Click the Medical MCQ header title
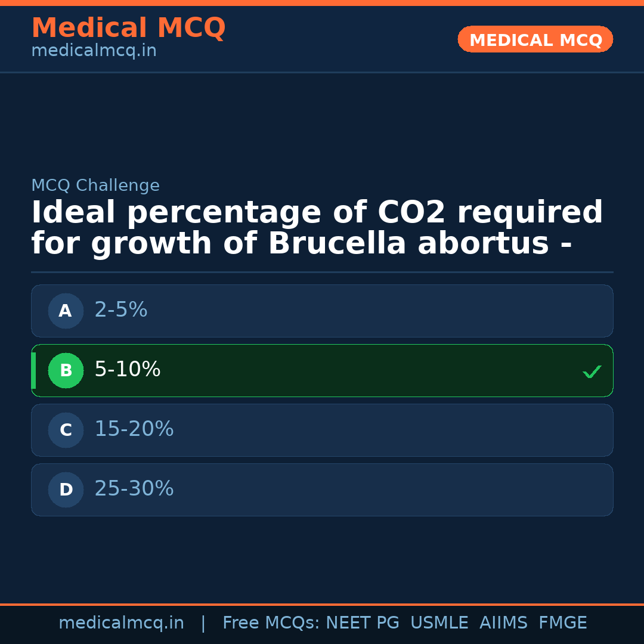 tap(128, 28)
